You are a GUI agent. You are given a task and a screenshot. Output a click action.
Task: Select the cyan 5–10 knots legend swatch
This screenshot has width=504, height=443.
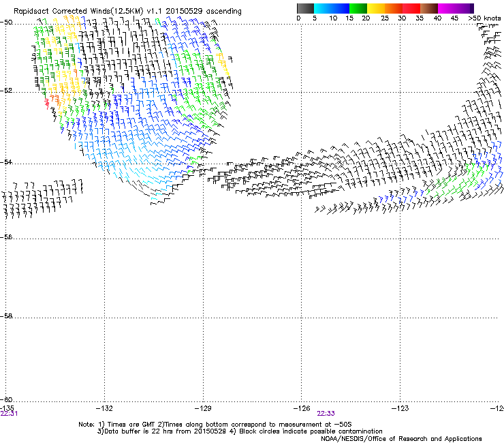point(323,8)
